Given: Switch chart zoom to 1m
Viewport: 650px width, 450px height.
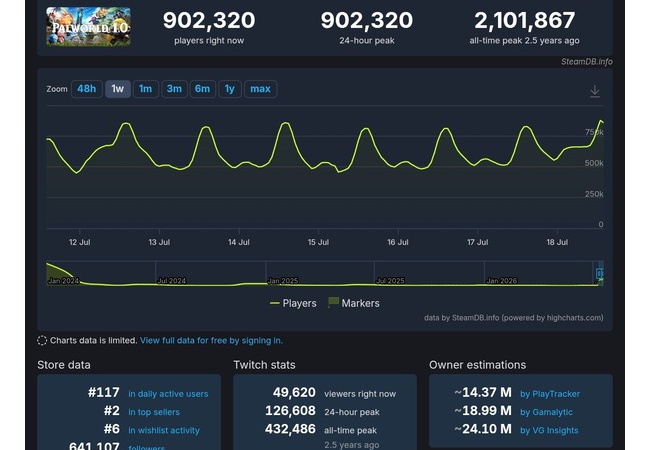Looking at the screenshot, I should (x=146, y=89).
